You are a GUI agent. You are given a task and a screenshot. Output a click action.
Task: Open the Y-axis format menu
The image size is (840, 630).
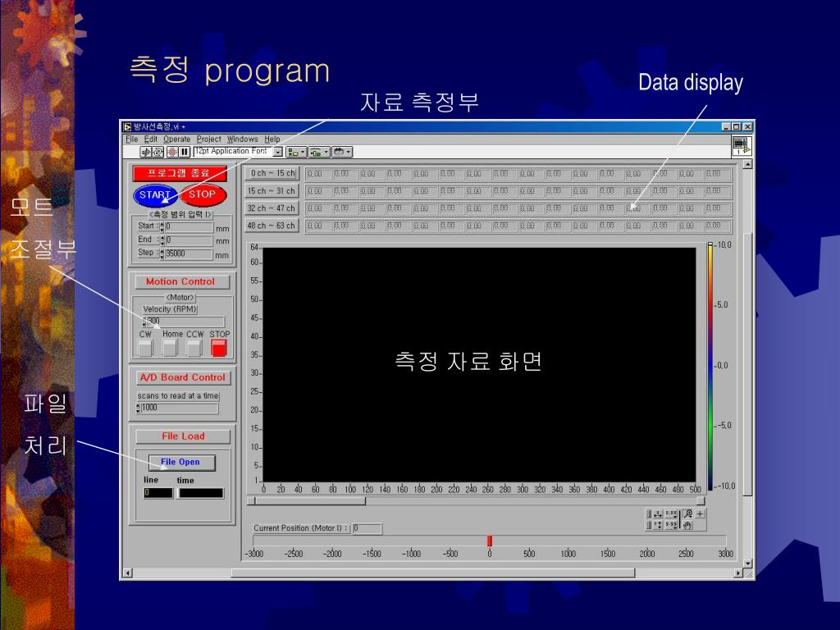[671, 525]
